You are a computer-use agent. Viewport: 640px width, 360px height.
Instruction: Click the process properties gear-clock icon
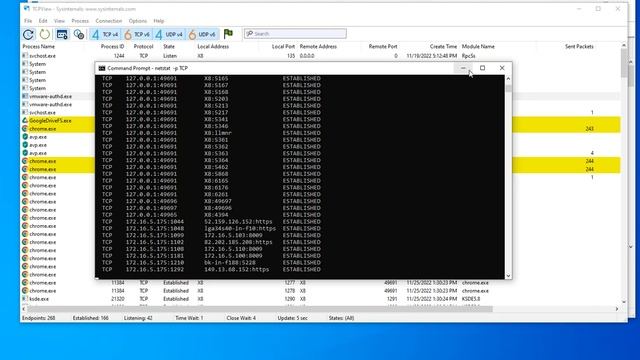[79, 34]
